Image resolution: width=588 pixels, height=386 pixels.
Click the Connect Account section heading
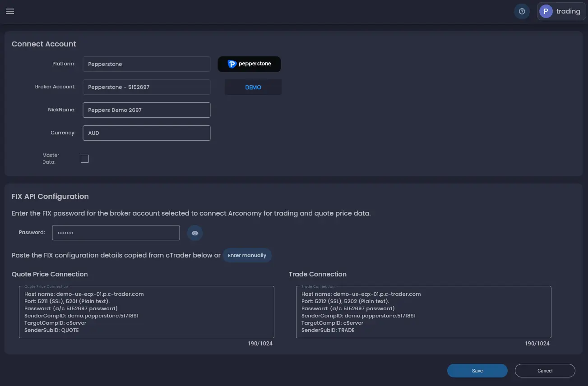pos(43,44)
